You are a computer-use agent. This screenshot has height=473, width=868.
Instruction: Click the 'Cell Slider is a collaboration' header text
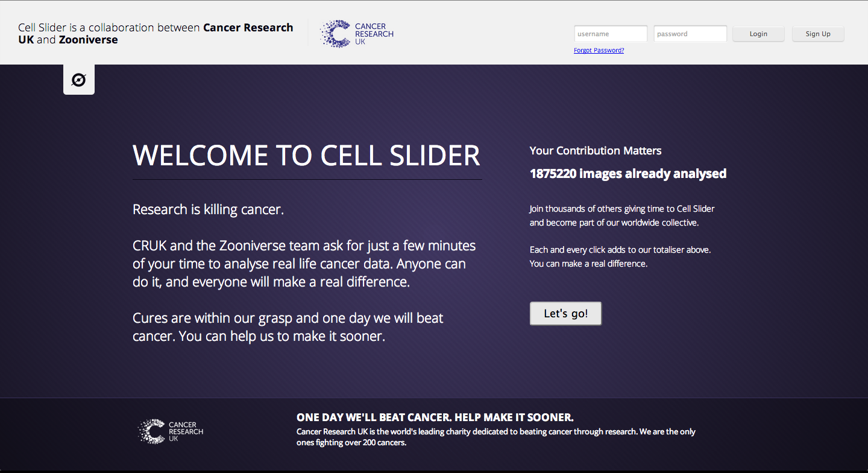coord(156,34)
